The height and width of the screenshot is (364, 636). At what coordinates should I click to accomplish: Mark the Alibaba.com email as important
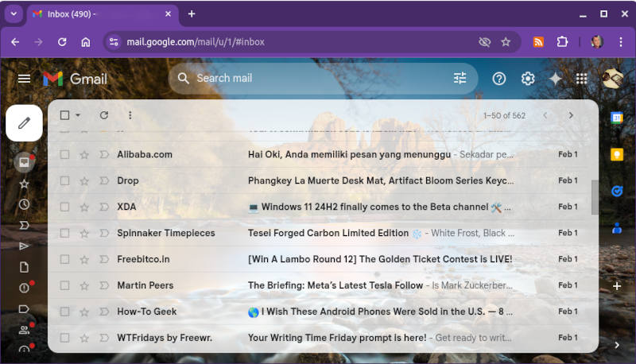104,154
